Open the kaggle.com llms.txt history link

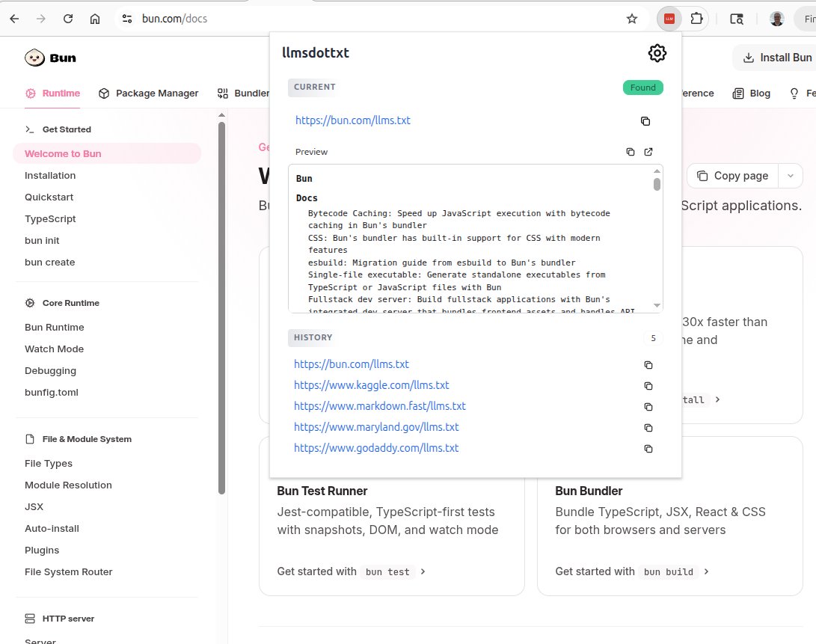click(372, 385)
